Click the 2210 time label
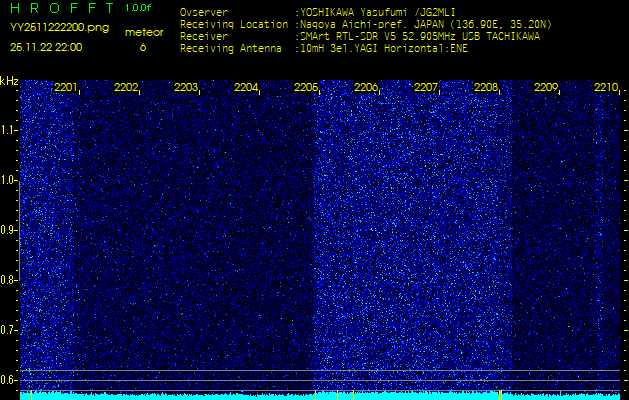The height and width of the screenshot is (400, 629). 606,87
